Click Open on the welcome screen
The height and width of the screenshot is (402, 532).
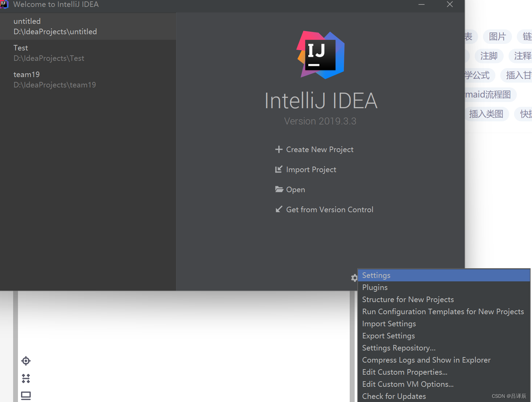pos(296,189)
